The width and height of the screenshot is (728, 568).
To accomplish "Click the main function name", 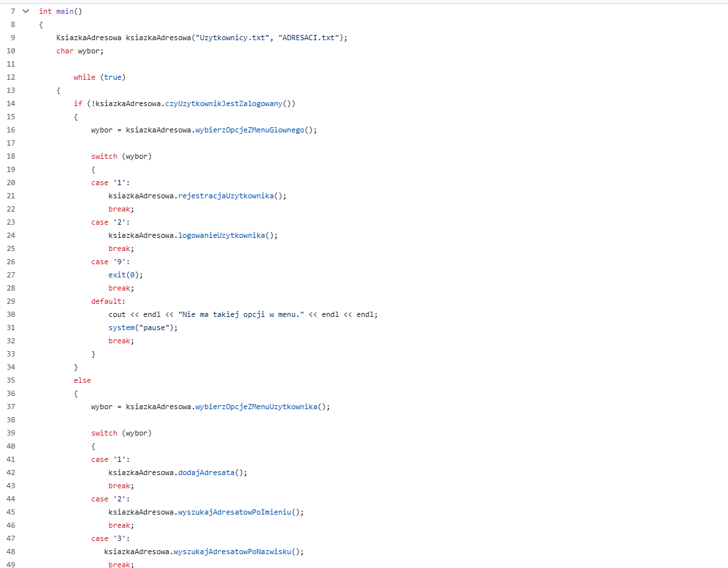I will (65, 11).
